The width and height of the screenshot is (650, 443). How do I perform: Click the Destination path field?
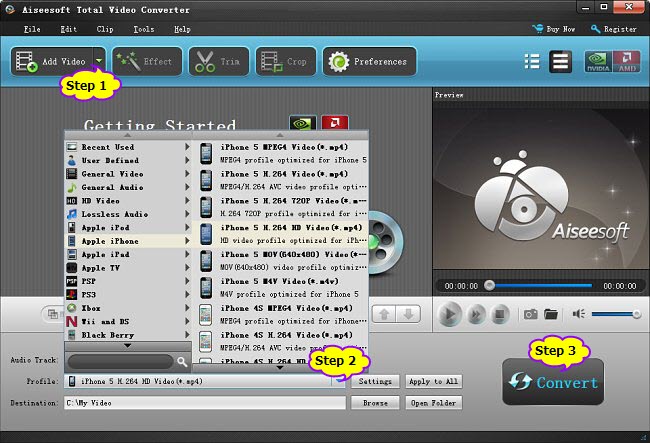(205, 403)
